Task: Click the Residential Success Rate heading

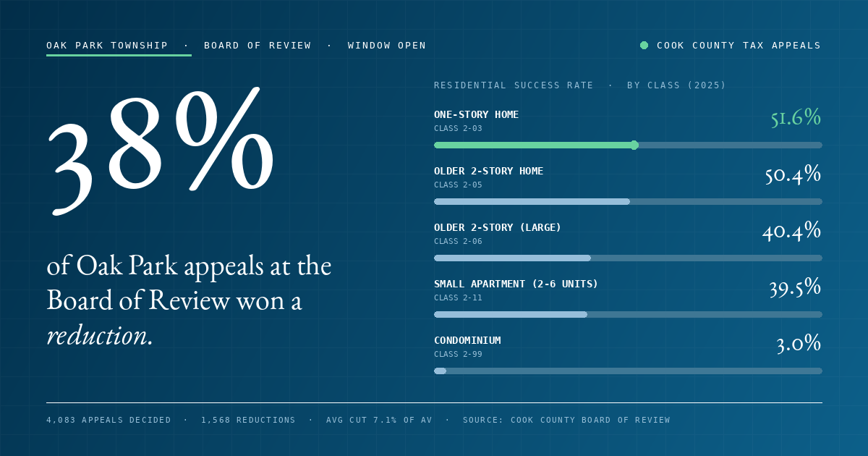Action: tap(514, 85)
